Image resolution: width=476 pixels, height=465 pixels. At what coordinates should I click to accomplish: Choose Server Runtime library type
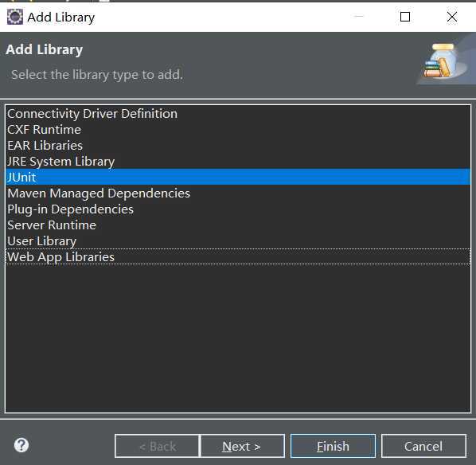(x=238, y=225)
